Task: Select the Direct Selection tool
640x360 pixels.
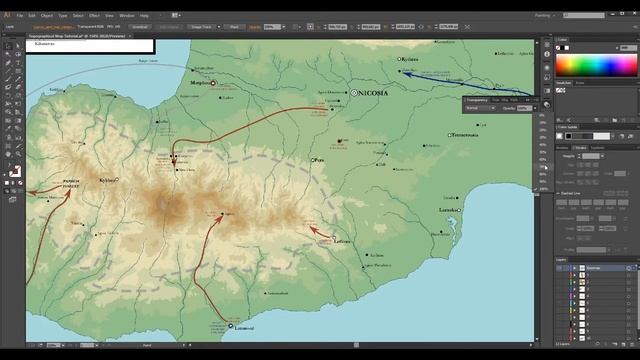Action: (x=18, y=46)
